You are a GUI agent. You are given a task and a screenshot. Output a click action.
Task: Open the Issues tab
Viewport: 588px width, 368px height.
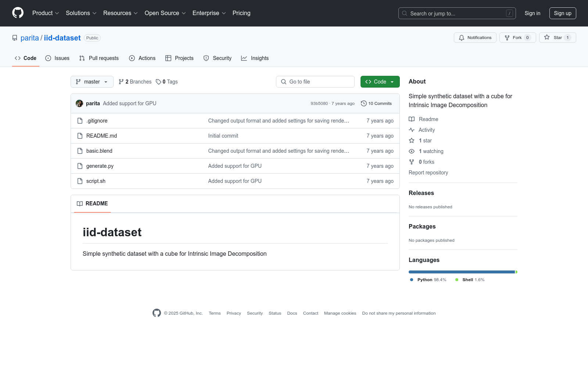pos(57,58)
